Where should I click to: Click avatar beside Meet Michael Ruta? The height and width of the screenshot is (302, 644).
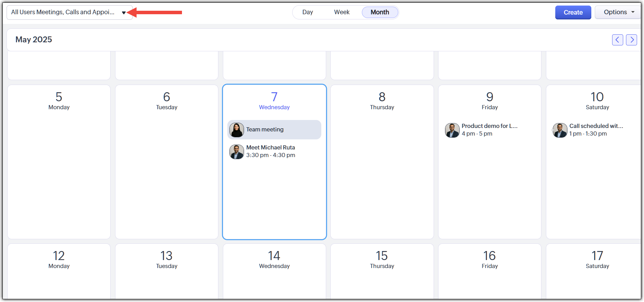pyautogui.click(x=237, y=152)
